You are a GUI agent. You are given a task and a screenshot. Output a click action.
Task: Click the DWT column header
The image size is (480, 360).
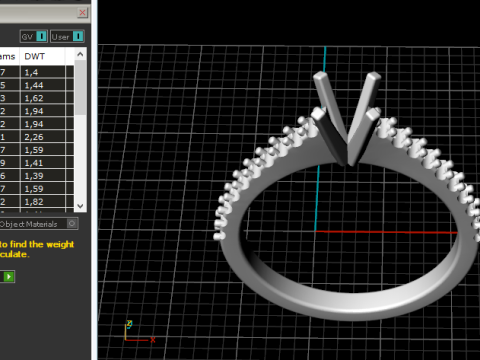coord(42,56)
